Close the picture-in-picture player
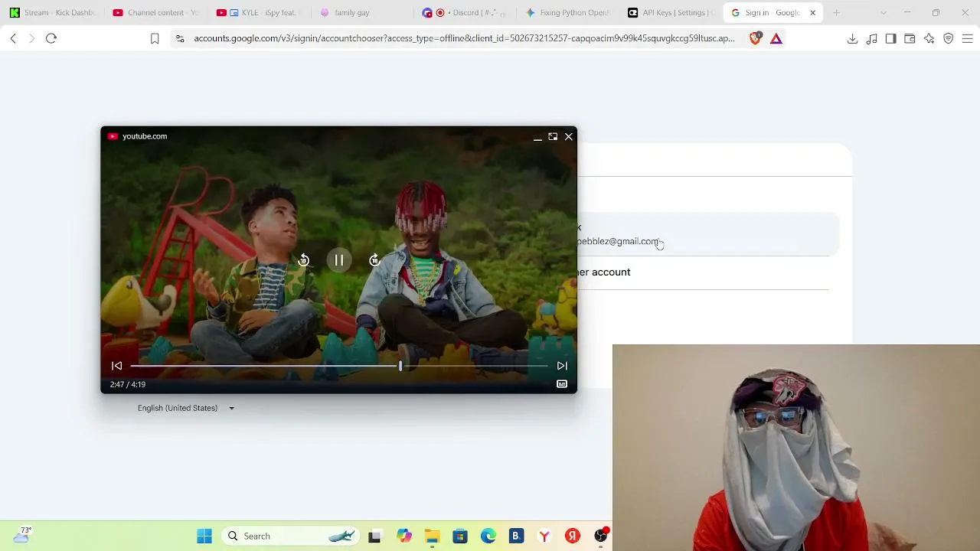 click(568, 136)
